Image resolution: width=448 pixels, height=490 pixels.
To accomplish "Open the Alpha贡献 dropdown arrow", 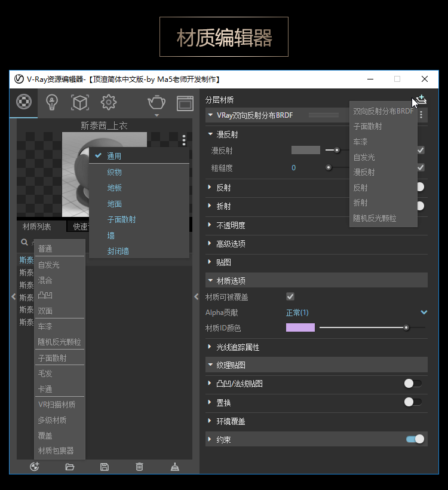I will tap(424, 312).
